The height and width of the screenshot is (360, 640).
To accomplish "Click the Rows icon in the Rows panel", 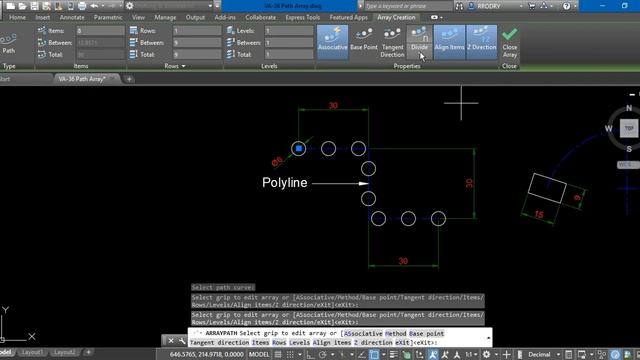I will (x=133, y=31).
